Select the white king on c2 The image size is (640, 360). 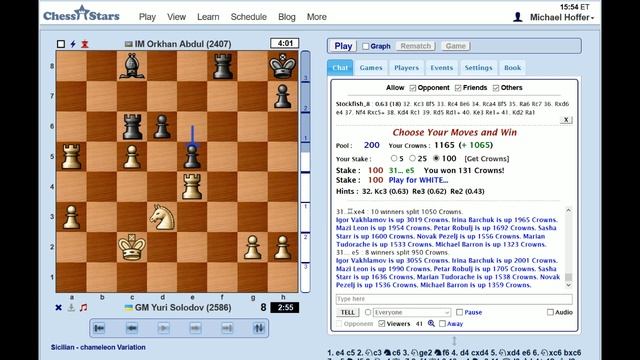(x=132, y=247)
